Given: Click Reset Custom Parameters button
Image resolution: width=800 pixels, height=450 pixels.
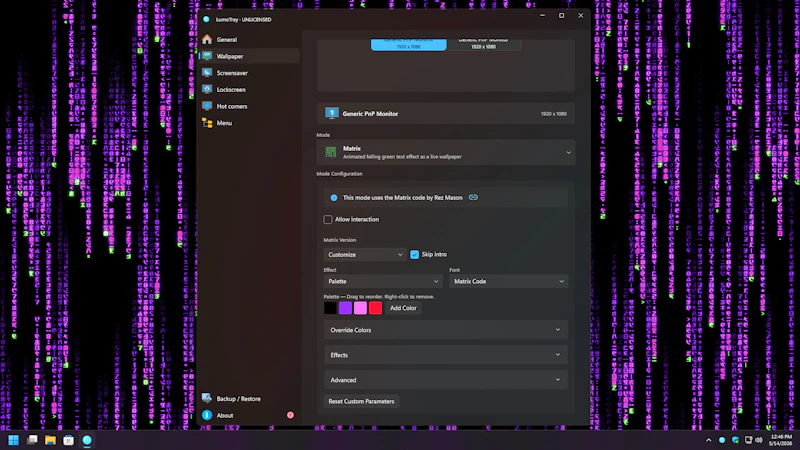Looking at the screenshot, I should 361,402.
